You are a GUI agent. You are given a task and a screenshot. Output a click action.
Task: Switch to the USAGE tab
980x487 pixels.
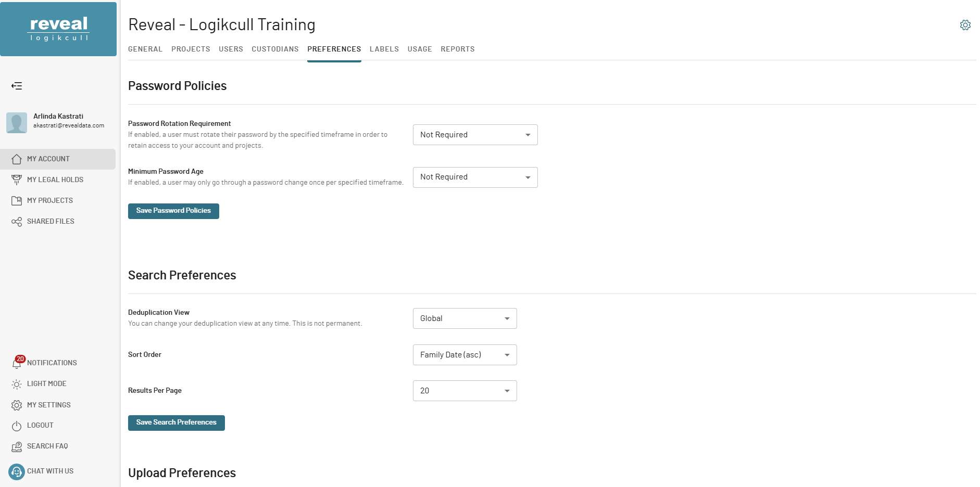pyautogui.click(x=420, y=49)
